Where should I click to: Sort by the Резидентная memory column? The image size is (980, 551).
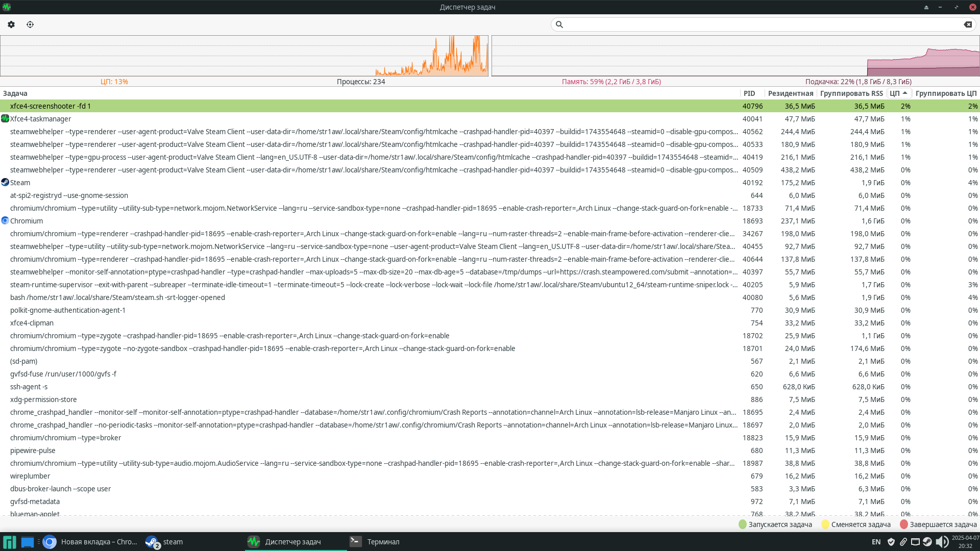790,93
